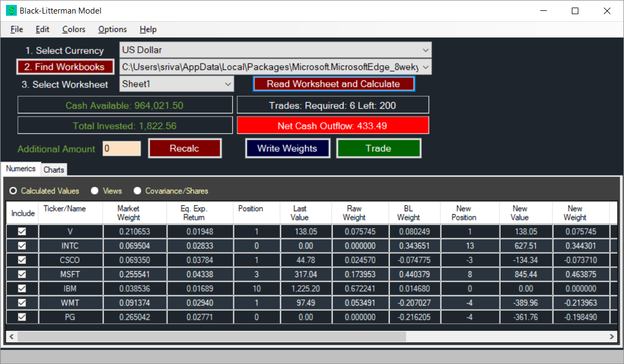This screenshot has width=624, height=364.
Task: Select the WMT ticker cell
Action: [x=71, y=303]
